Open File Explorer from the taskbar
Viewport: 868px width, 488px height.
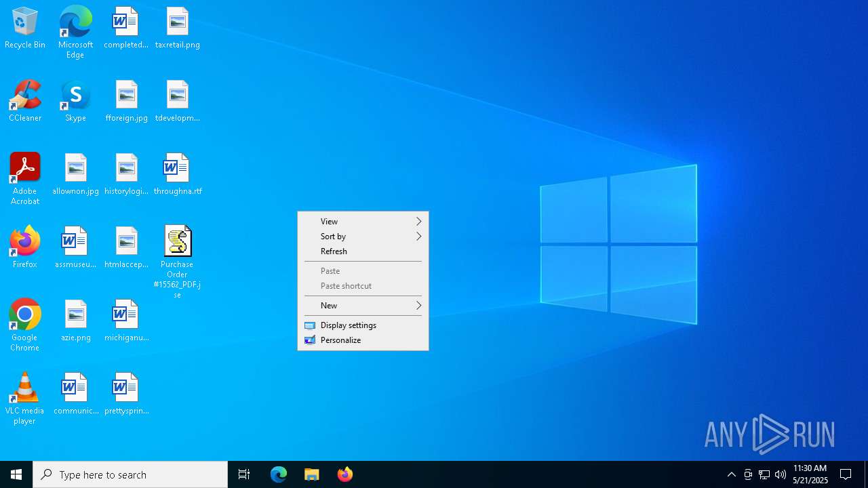click(x=312, y=474)
